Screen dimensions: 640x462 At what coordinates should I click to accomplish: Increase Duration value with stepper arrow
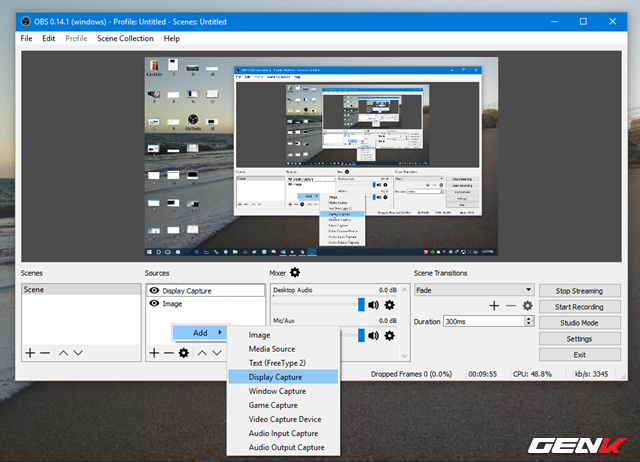tap(528, 318)
